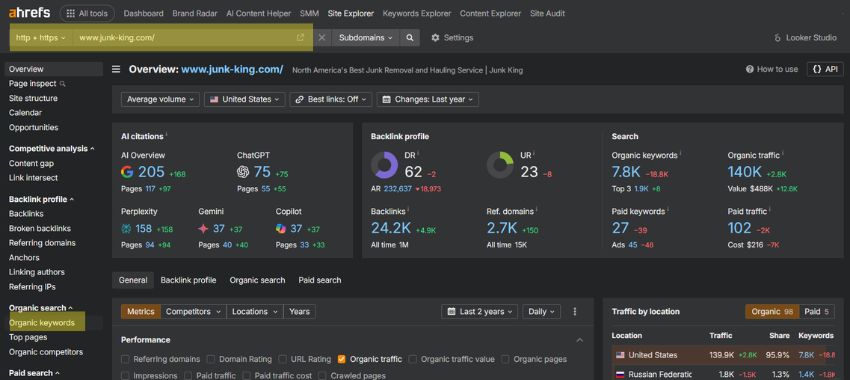Open Subdomains mode dropdown

click(x=366, y=37)
